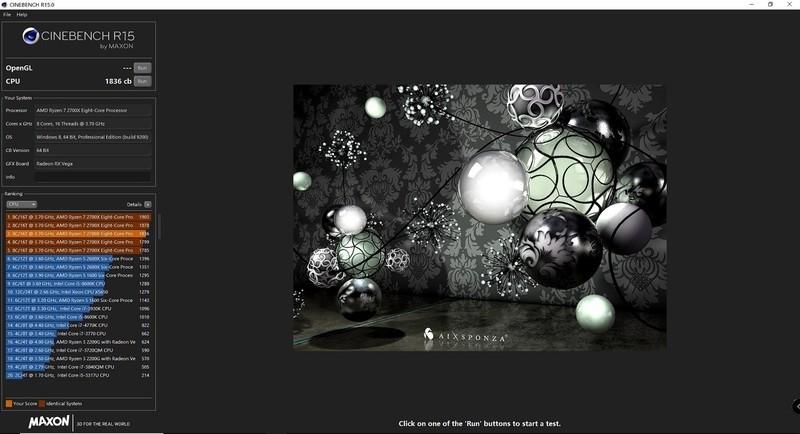Click the orange Your Score legend swatch

tap(9, 403)
